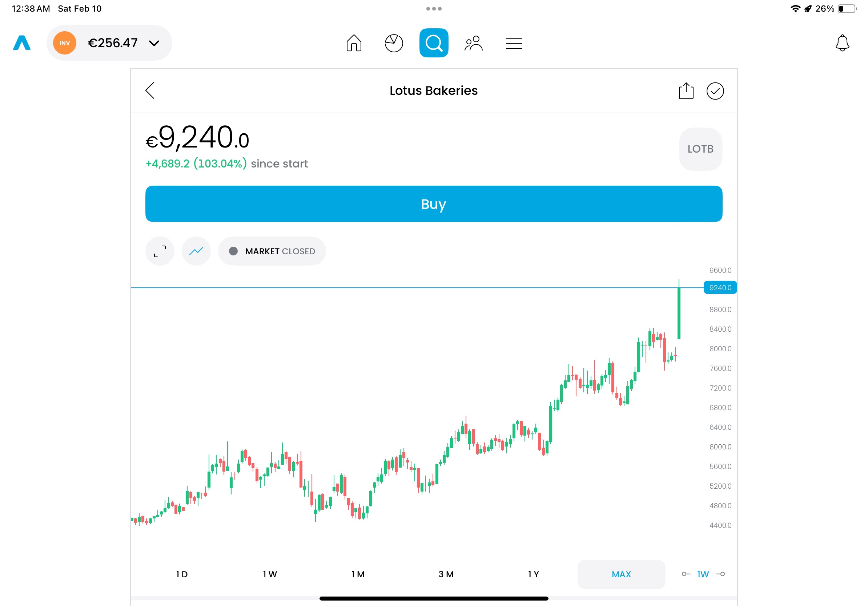Tap the search magnifier icon

[x=434, y=43]
